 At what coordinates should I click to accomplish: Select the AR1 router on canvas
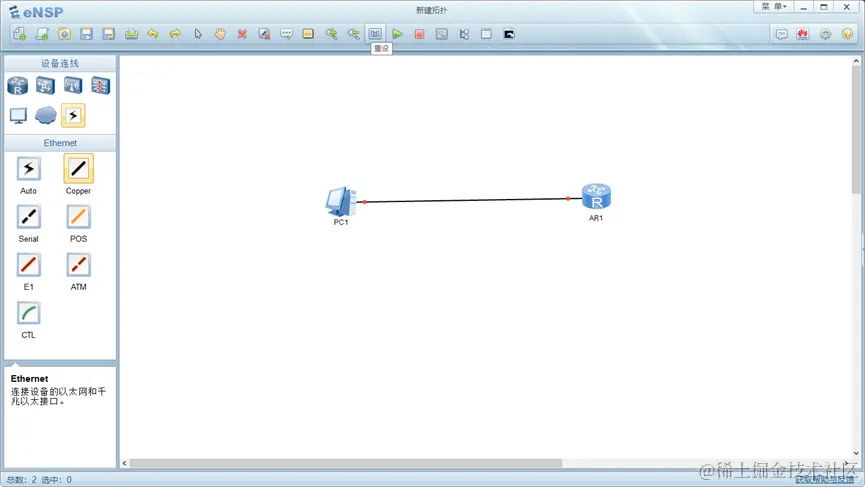click(x=596, y=196)
